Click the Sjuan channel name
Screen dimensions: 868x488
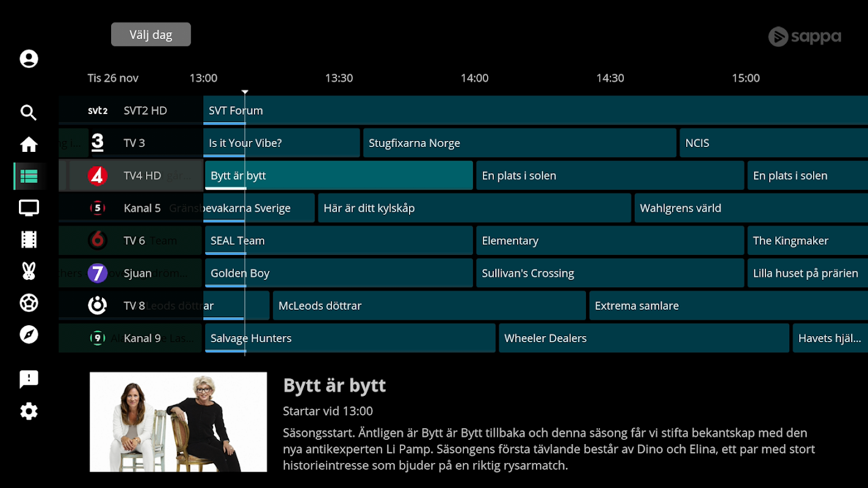click(137, 273)
